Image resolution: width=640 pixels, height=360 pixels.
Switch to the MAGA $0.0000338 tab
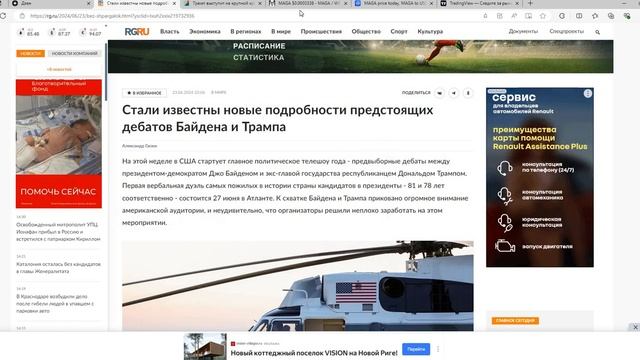click(307, 3)
